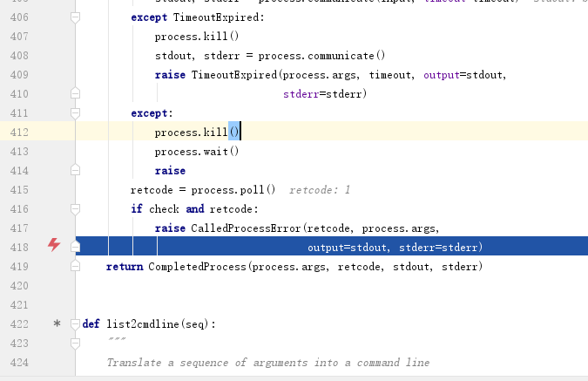The image size is (588, 381).
Task: Click line number 420 in the gutter
Action: pyautogui.click(x=19, y=286)
